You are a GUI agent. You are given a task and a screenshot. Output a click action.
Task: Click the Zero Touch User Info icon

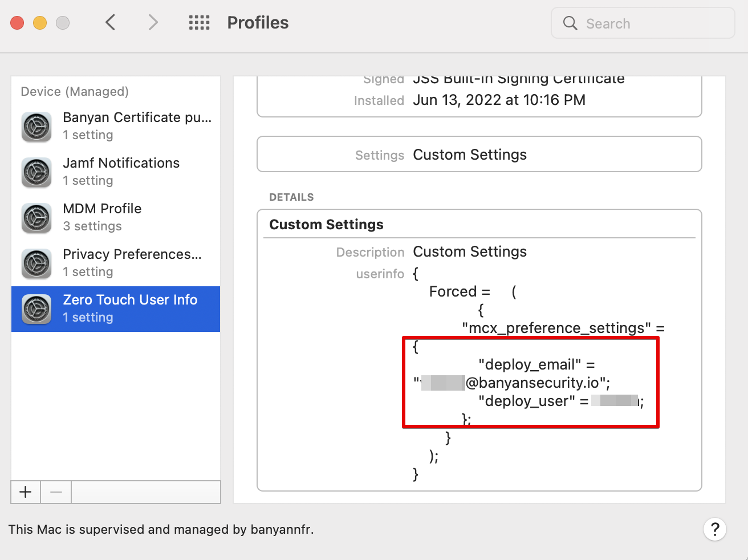pos(36,309)
